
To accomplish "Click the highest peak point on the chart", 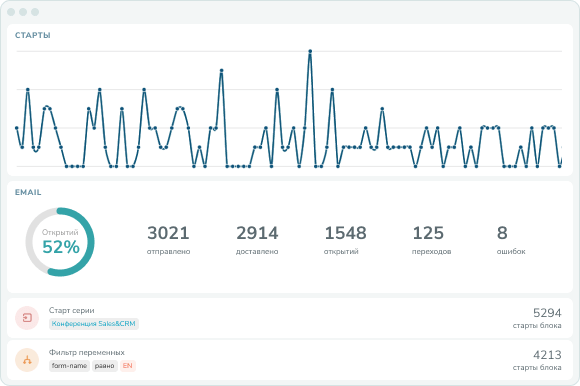I will click(x=310, y=51).
